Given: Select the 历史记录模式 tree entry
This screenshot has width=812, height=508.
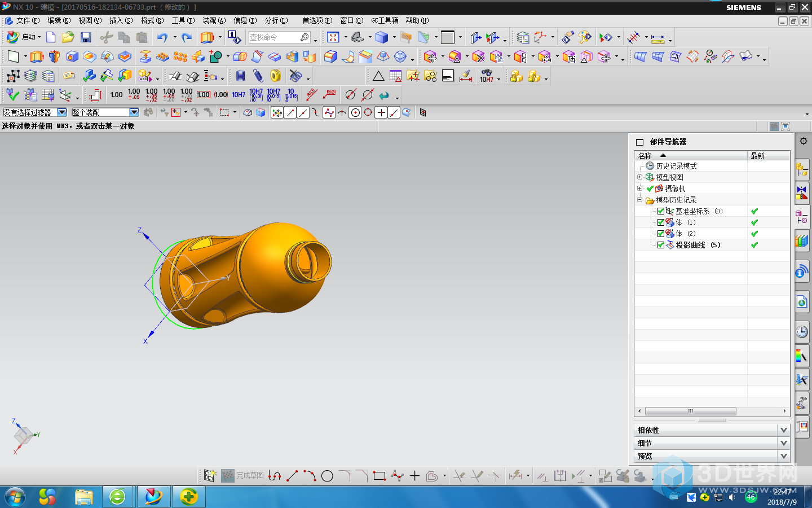Looking at the screenshot, I should (x=676, y=166).
